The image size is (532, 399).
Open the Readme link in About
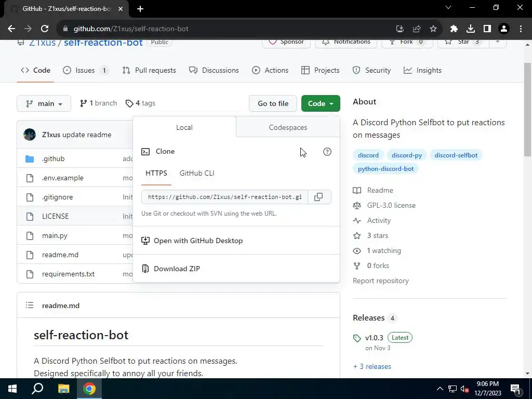pyautogui.click(x=373, y=190)
